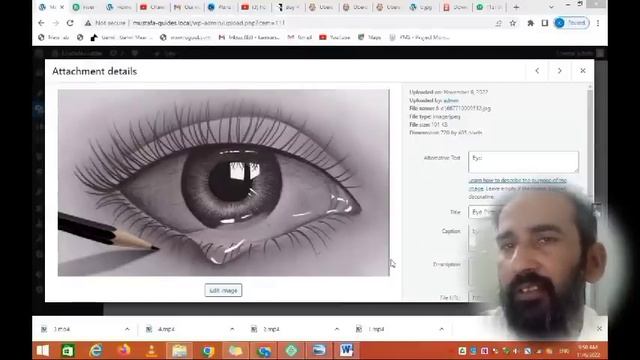Close the active WordPress tab

pyautogui.click(x=62, y=7)
